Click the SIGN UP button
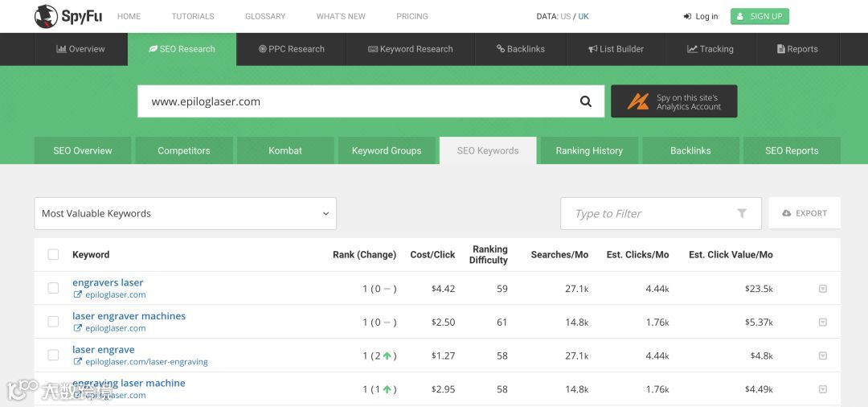Screen dimensions: 868x407 tap(759, 16)
